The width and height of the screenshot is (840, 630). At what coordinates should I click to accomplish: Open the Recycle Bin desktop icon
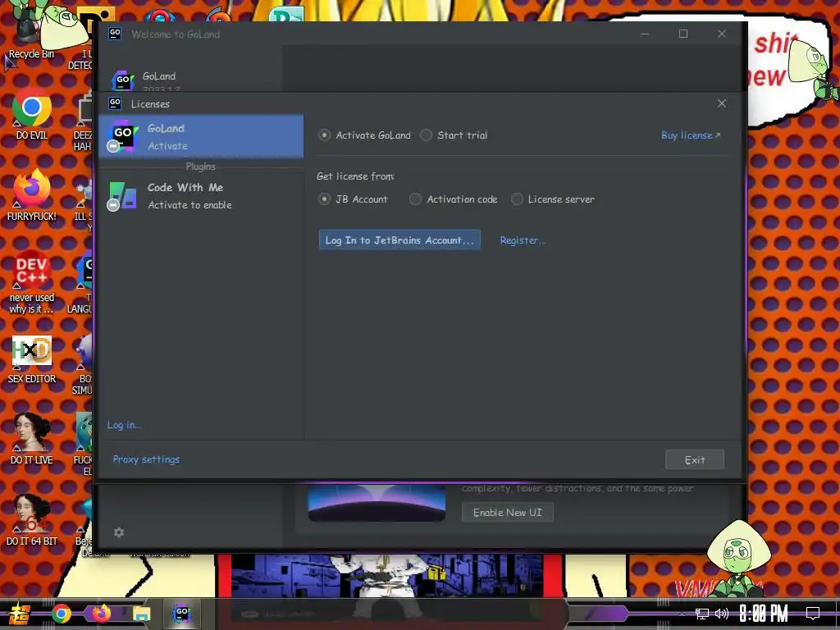31,32
